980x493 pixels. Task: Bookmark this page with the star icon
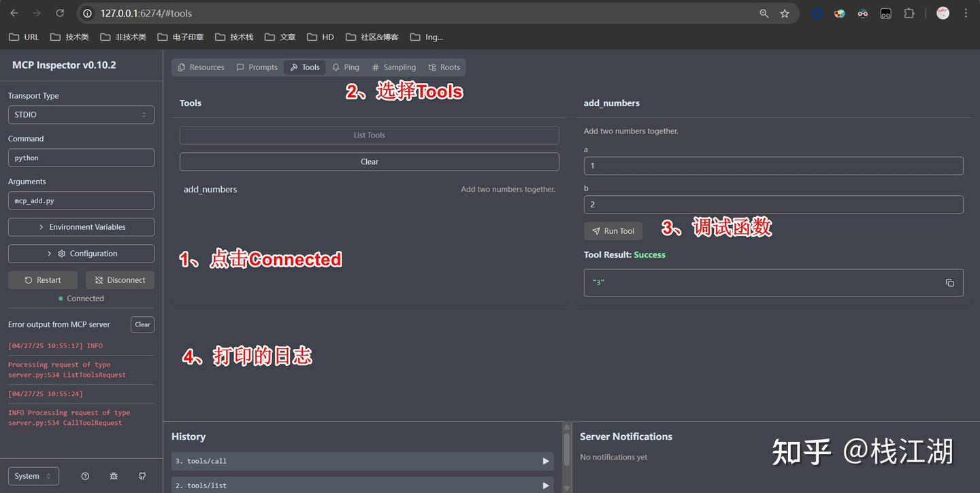pyautogui.click(x=785, y=14)
